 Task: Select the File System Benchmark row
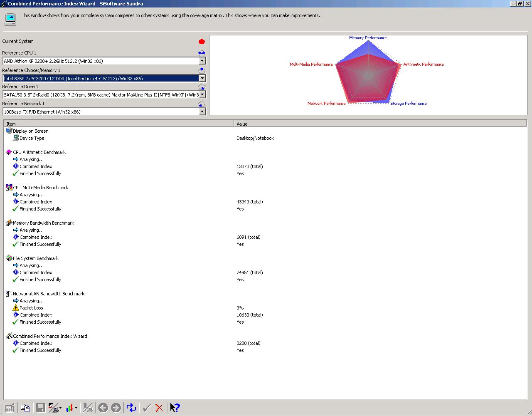[266, 258]
